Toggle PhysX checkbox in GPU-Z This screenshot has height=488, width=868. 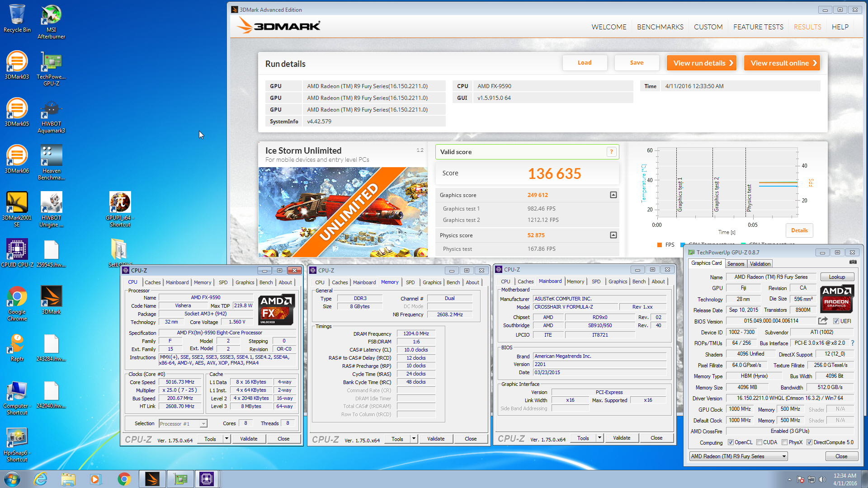tap(784, 442)
